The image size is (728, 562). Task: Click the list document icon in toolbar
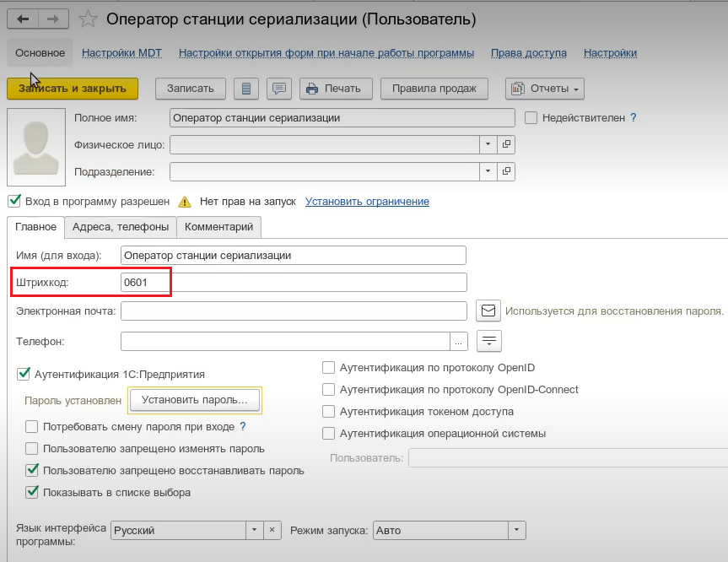tap(245, 89)
